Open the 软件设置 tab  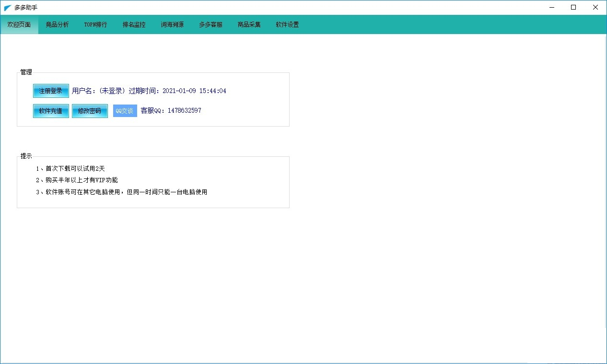tap(287, 24)
